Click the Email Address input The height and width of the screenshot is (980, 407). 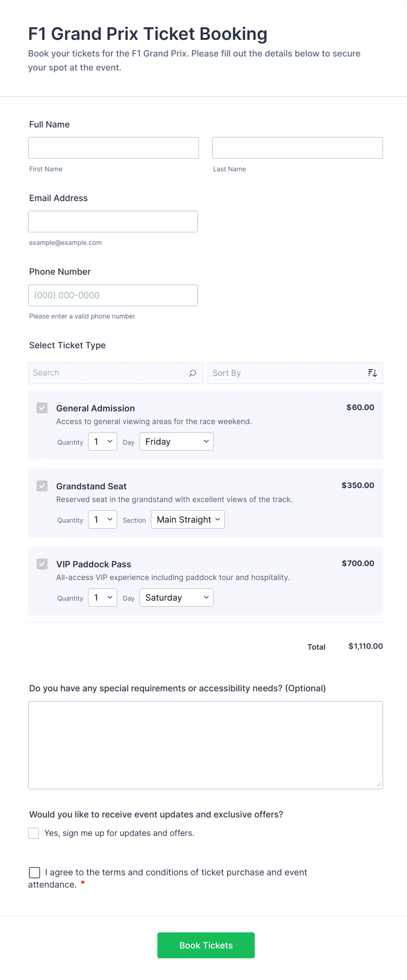[113, 222]
